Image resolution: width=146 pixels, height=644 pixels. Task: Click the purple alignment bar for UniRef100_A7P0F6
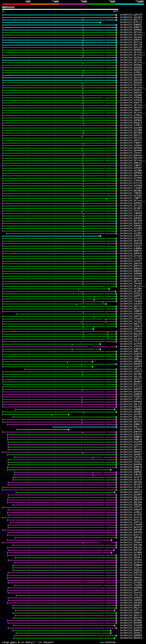click(x=60, y=347)
